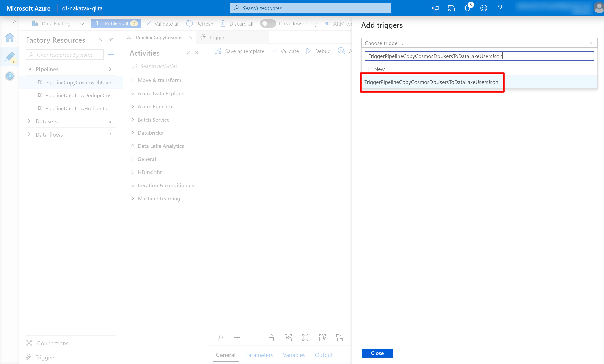Toggle the Data flow debug switch
The height and width of the screenshot is (364, 604).
click(268, 23)
